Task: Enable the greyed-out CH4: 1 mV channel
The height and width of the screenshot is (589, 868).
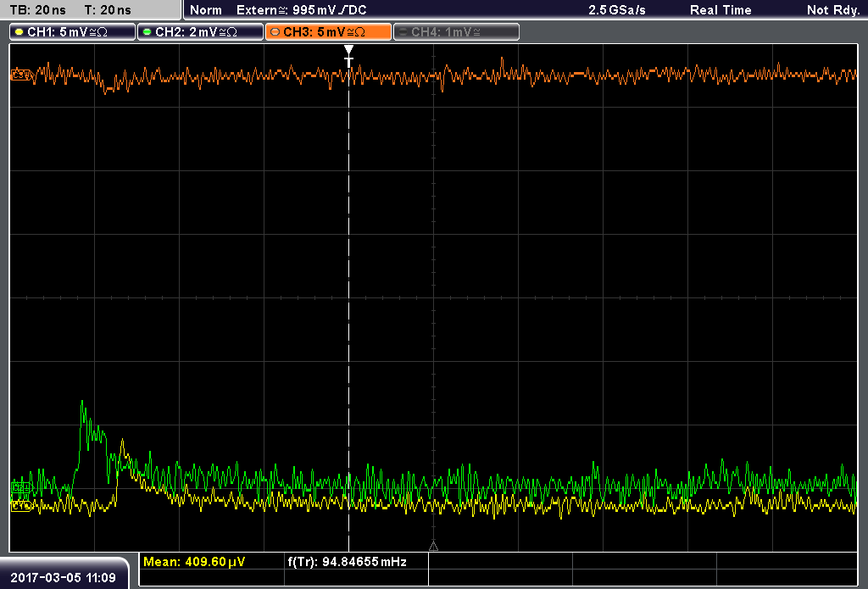Action: (456, 32)
